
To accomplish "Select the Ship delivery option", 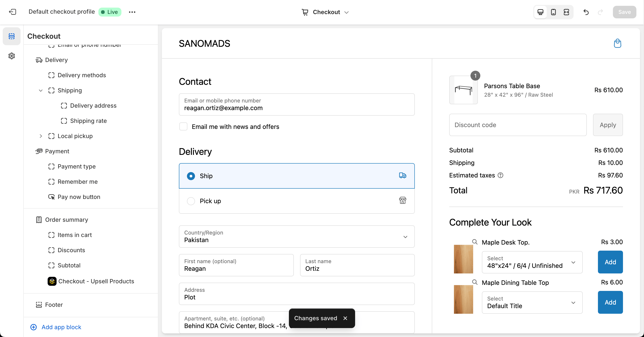I will pyautogui.click(x=191, y=176).
